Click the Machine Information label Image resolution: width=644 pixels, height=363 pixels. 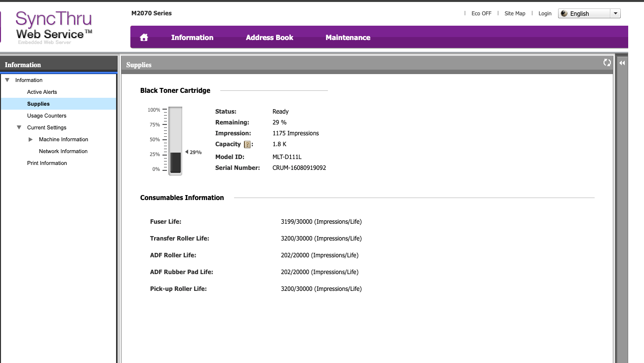point(63,139)
